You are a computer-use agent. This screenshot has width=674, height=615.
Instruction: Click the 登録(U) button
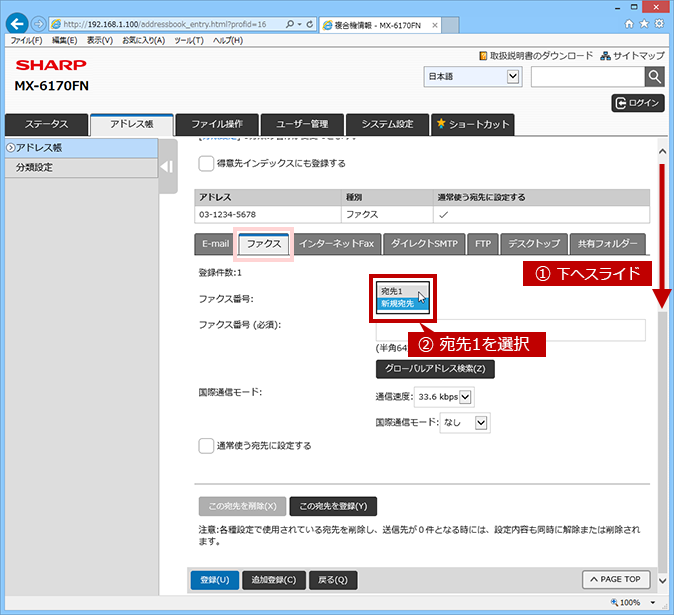(214, 580)
